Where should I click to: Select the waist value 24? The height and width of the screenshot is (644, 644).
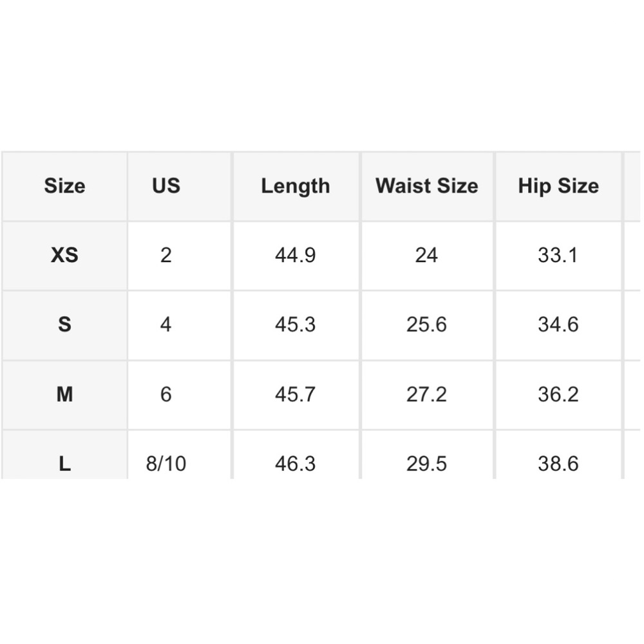pyautogui.click(x=427, y=256)
